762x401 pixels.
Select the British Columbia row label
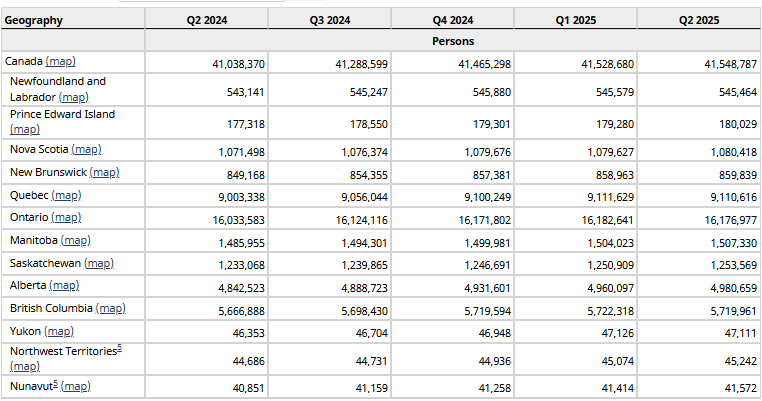(x=51, y=309)
